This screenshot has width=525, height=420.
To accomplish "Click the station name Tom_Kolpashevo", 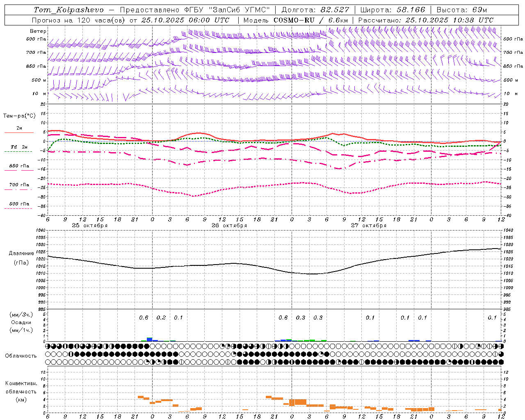I will (x=68, y=10).
